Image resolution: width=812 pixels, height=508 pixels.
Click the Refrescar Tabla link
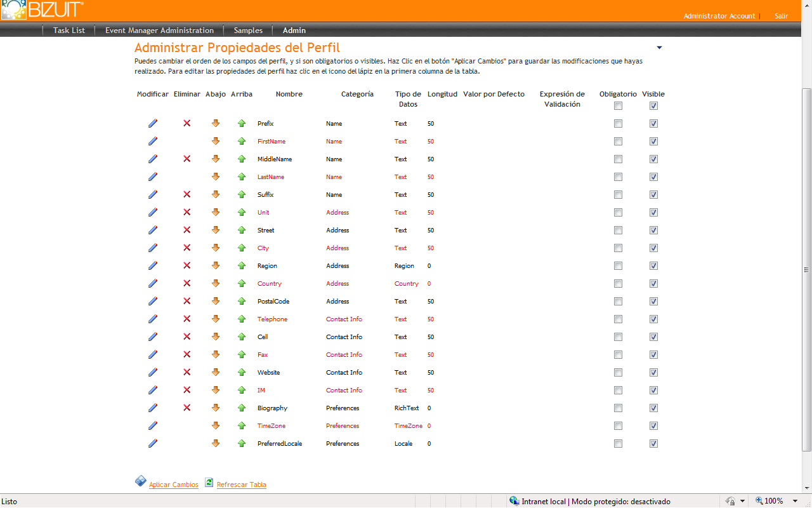(x=241, y=485)
